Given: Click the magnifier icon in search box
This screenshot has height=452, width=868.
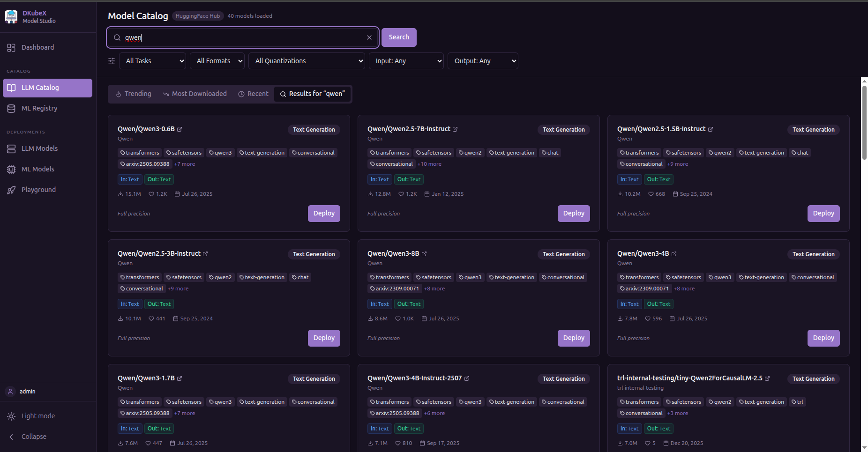Looking at the screenshot, I should coord(117,37).
